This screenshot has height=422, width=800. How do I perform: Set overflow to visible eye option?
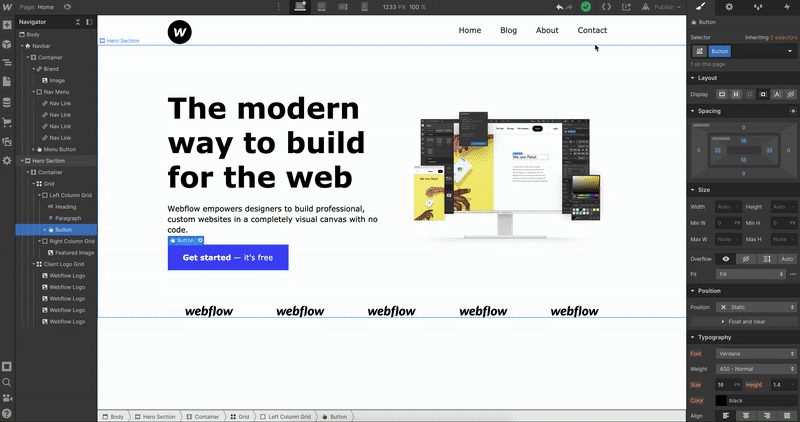click(726, 258)
